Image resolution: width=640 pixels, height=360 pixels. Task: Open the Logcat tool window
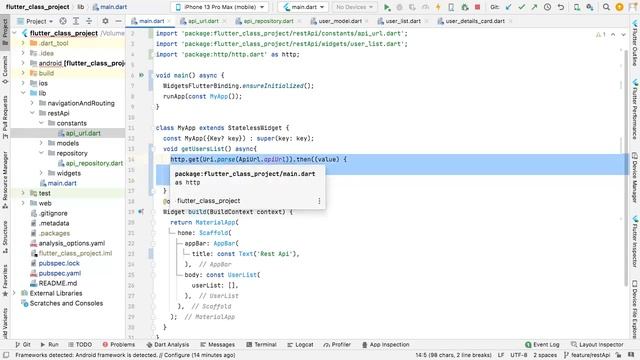coord(300,344)
